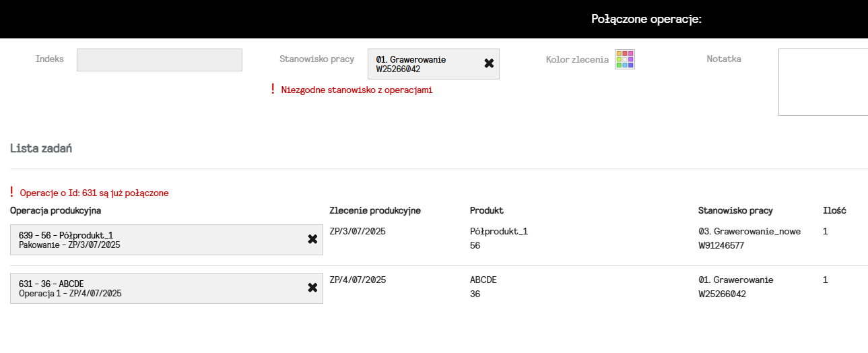Viewport: 868px width, 353px height.
Task: Remove operation 631 ABCDE from list
Action: point(312,288)
